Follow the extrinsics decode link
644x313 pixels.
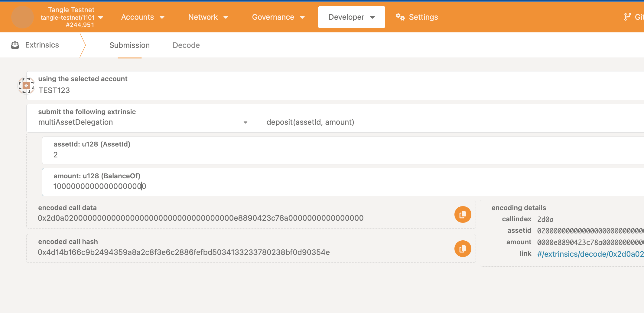click(x=590, y=254)
